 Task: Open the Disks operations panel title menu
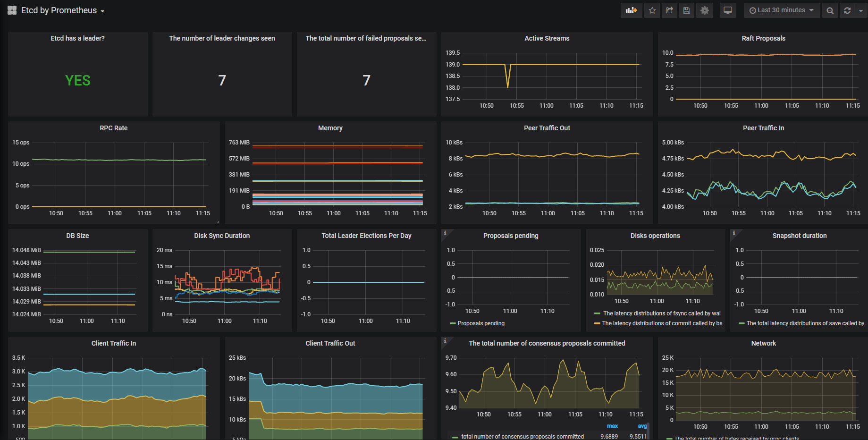[x=655, y=236]
